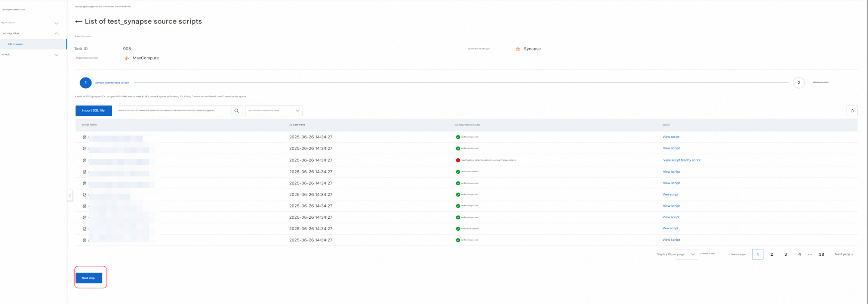Click the step 1 circle in the progress bar
The height and width of the screenshot is (304, 868).
[x=86, y=83]
